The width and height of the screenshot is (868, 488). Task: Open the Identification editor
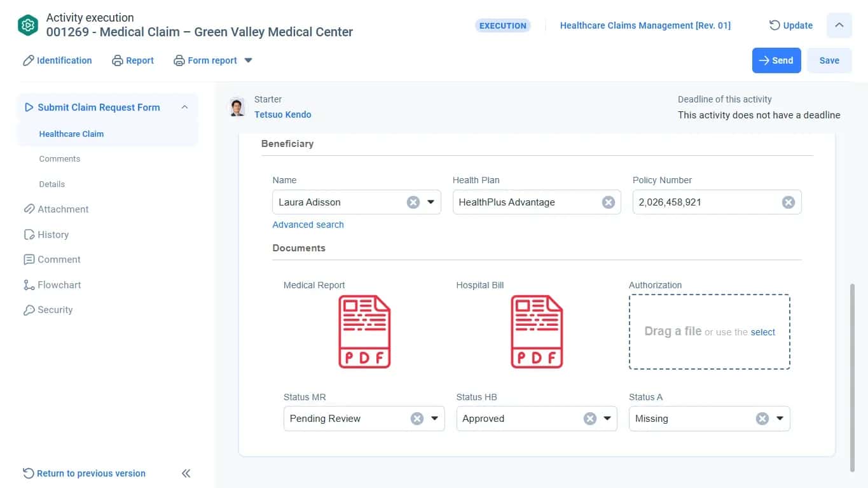[57, 60]
